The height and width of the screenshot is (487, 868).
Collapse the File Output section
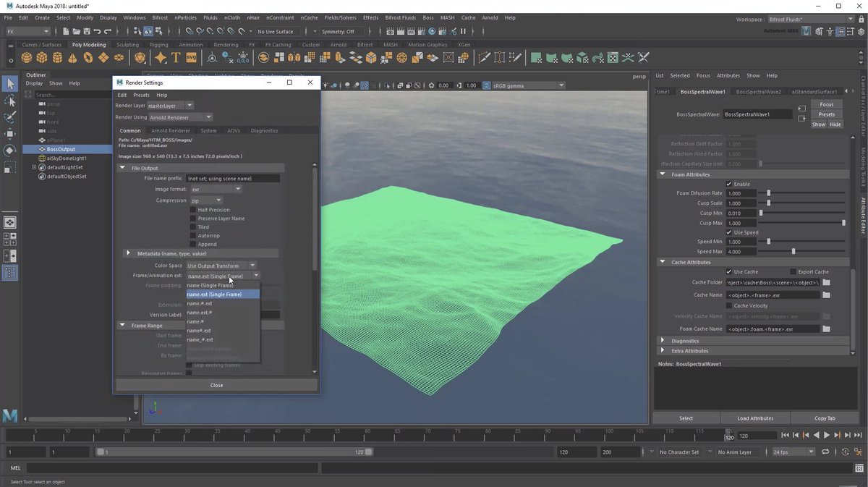coord(123,168)
